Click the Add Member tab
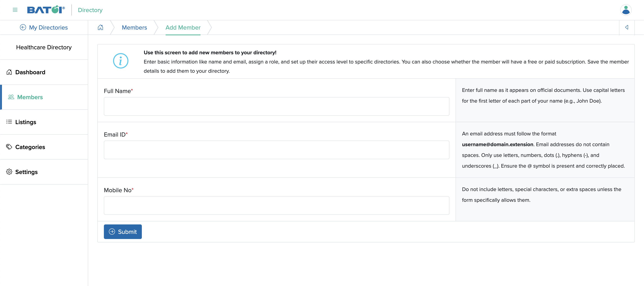The image size is (644, 286). [x=183, y=28]
